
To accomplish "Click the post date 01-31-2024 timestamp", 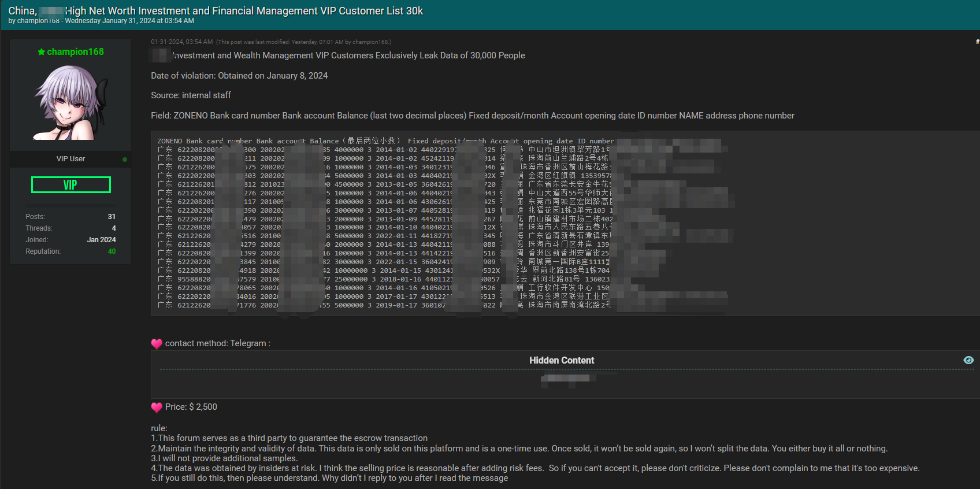I will tap(181, 42).
